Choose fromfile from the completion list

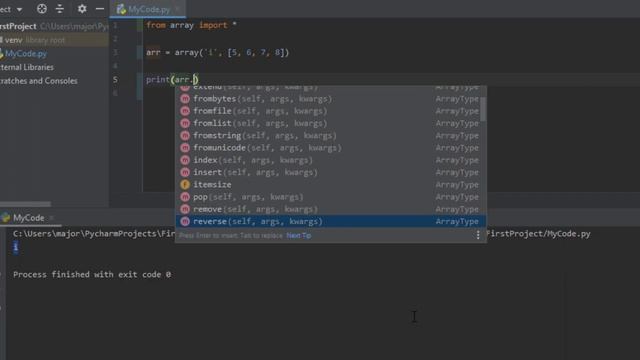pyautogui.click(x=331, y=111)
